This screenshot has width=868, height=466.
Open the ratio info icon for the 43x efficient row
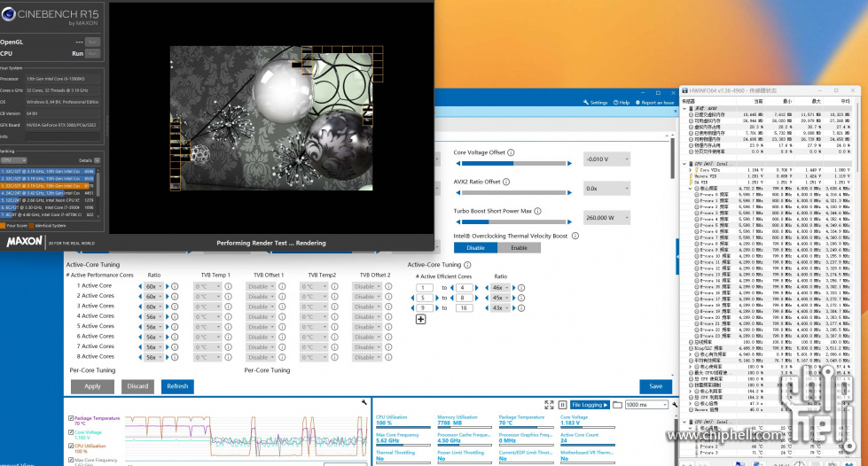point(521,308)
